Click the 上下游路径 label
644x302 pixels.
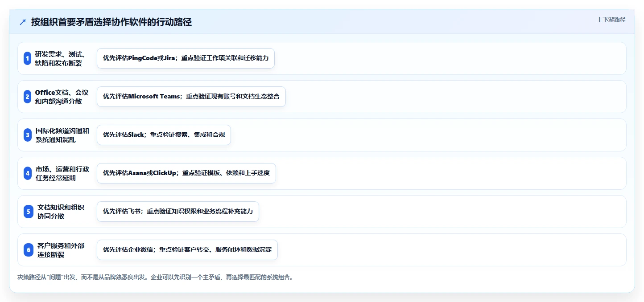click(611, 20)
